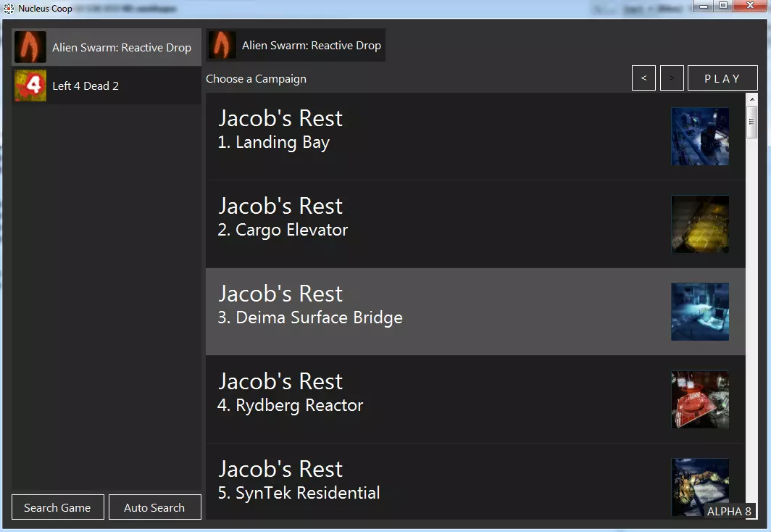
Task: Click the Auto Search button
Action: click(154, 507)
